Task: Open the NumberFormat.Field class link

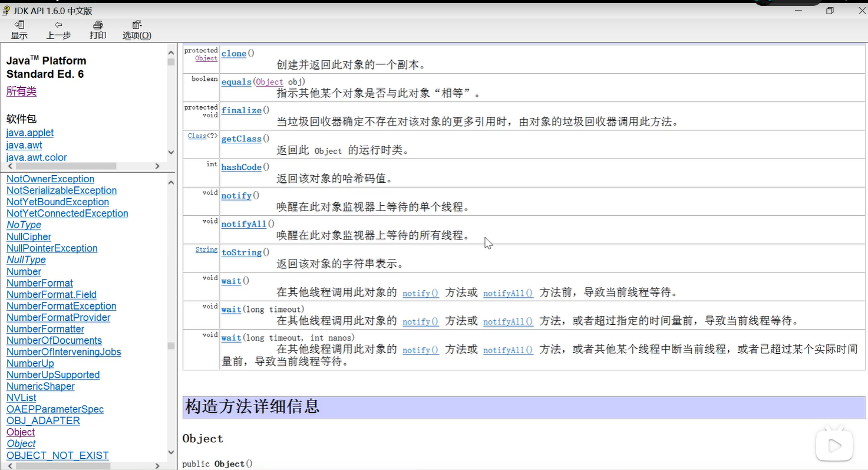Action: (51, 294)
